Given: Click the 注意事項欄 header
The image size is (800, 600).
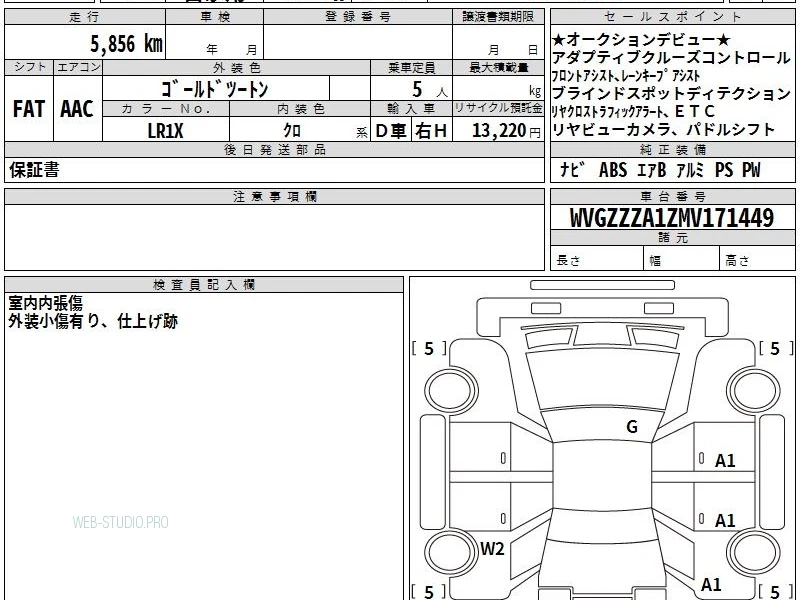Looking at the screenshot, I should click(274, 196).
